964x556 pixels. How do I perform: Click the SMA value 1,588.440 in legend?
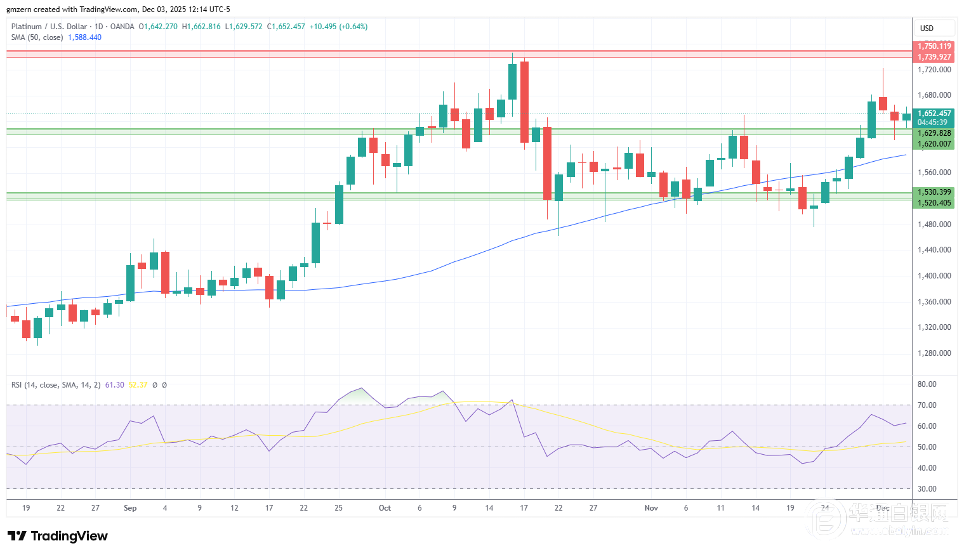84,37
